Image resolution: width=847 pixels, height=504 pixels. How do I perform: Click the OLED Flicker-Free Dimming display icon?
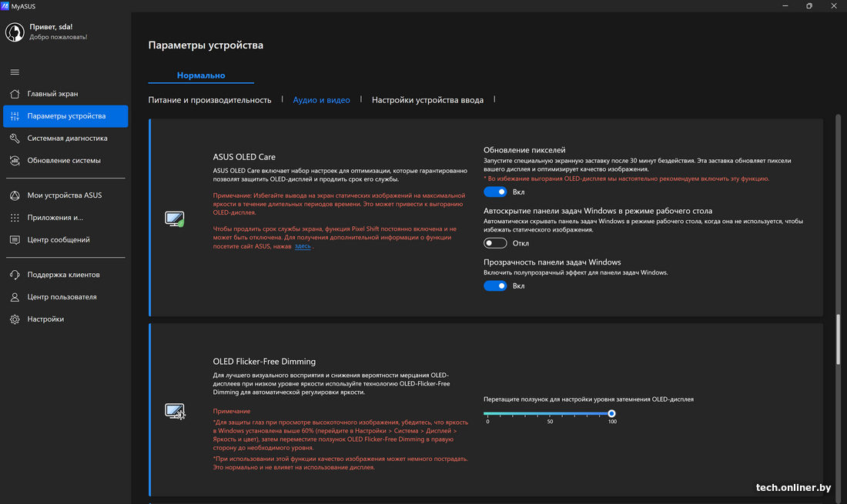point(175,411)
